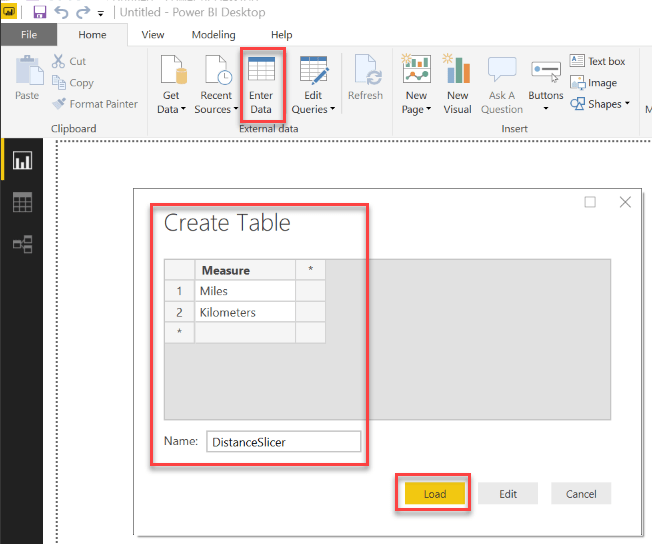Image resolution: width=652 pixels, height=544 pixels.
Task: Add a new column via asterisk header
Action: coord(310,270)
